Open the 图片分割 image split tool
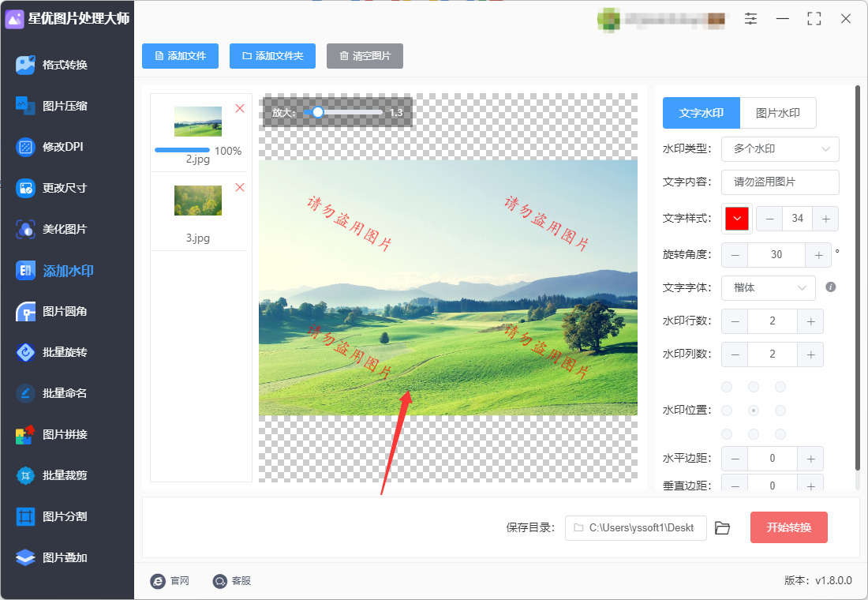This screenshot has width=868, height=600. [x=51, y=516]
